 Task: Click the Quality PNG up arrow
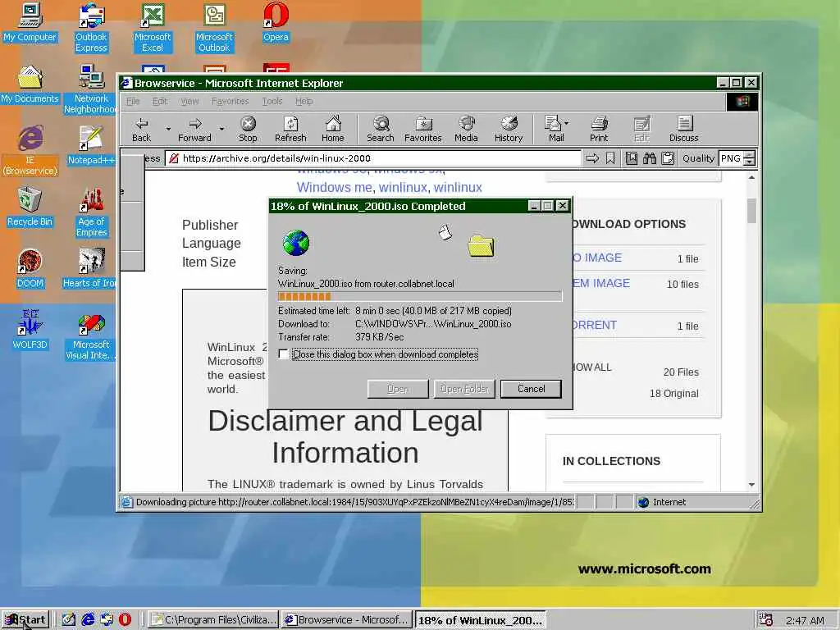tap(750, 155)
